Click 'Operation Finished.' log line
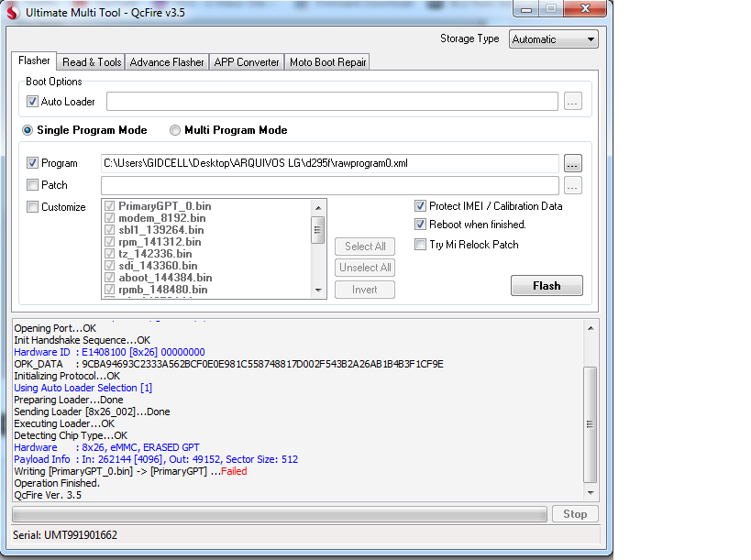This screenshot has width=751, height=560. click(x=57, y=483)
